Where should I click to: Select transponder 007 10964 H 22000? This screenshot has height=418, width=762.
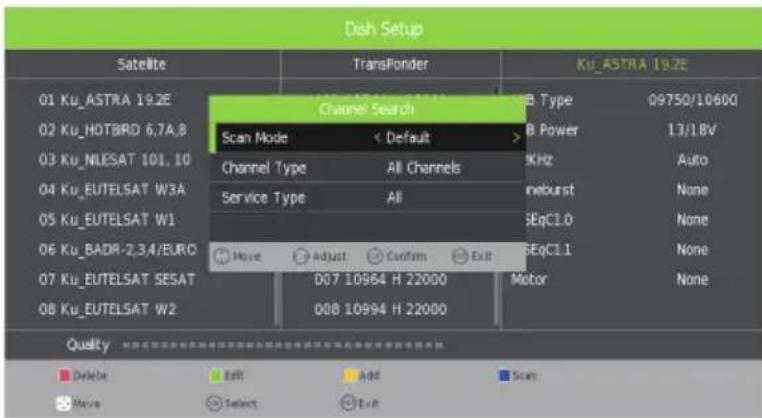point(381,279)
